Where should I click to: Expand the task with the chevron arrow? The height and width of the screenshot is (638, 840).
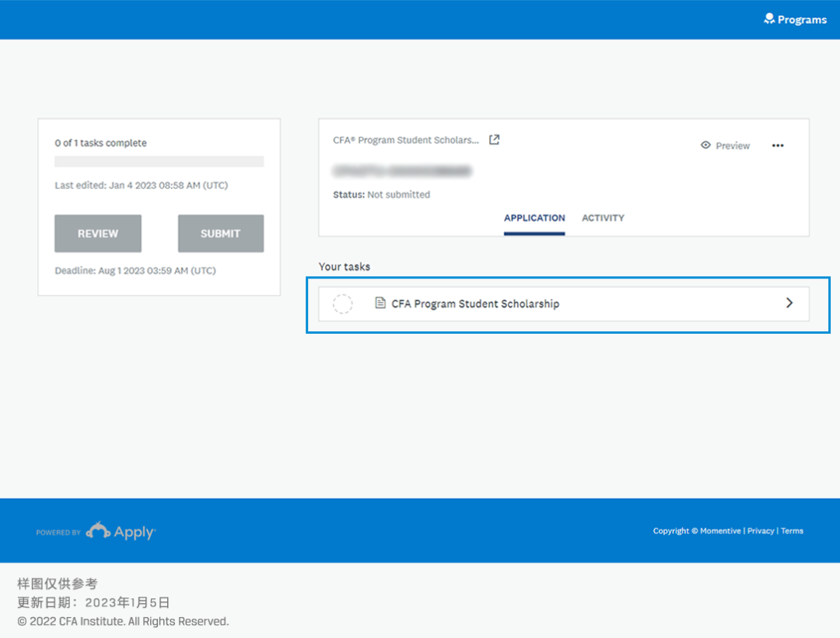coord(789,303)
